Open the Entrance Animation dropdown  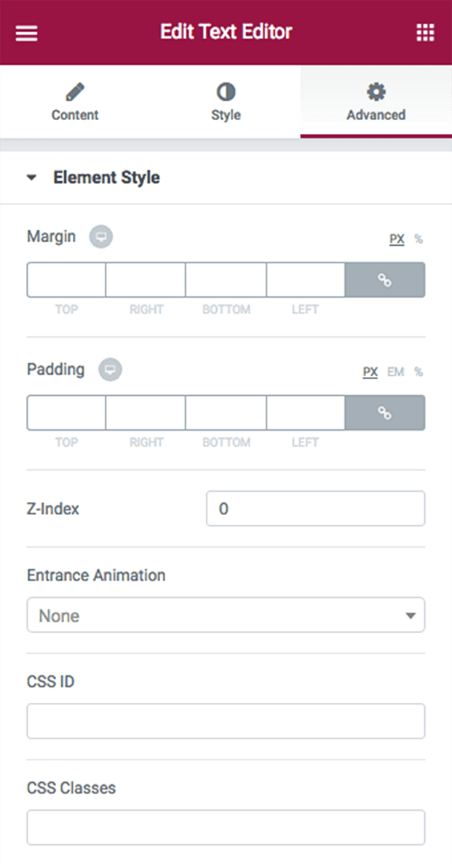coord(226,615)
